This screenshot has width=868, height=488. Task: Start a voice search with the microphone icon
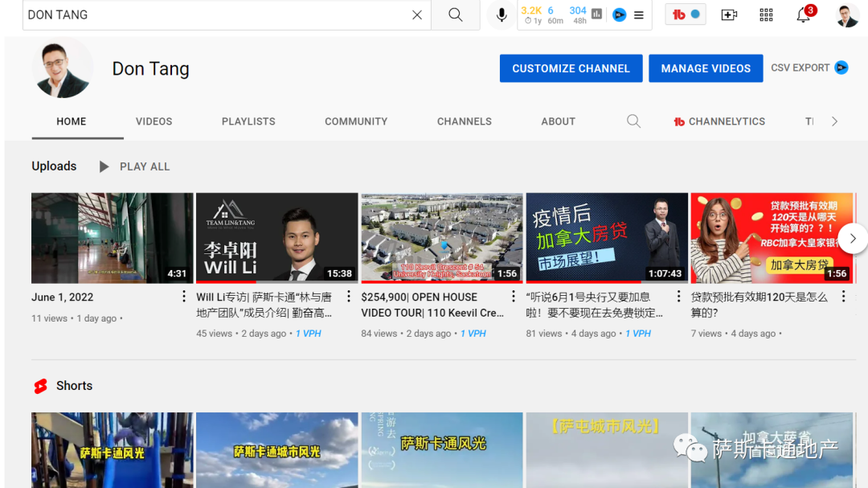click(501, 14)
